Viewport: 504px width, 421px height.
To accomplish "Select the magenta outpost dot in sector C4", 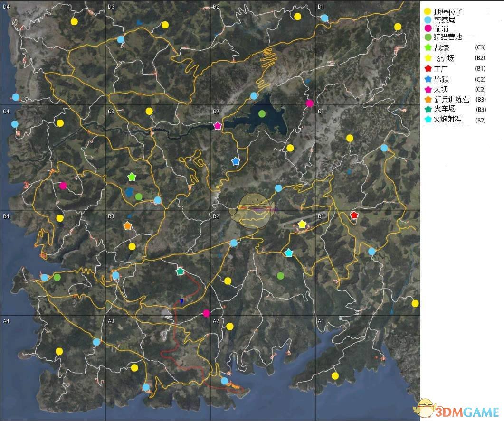I will (63, 185).
